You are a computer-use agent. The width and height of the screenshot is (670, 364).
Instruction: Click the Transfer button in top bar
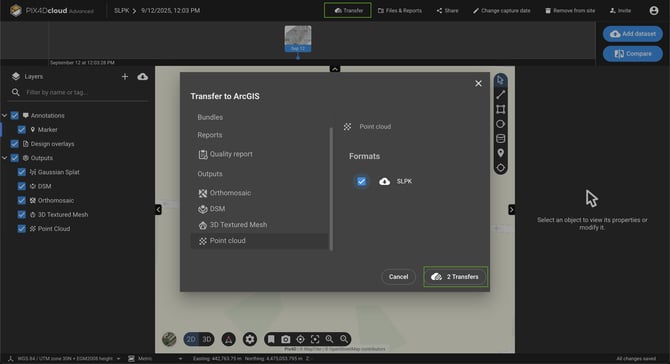[x=348, y=11]
